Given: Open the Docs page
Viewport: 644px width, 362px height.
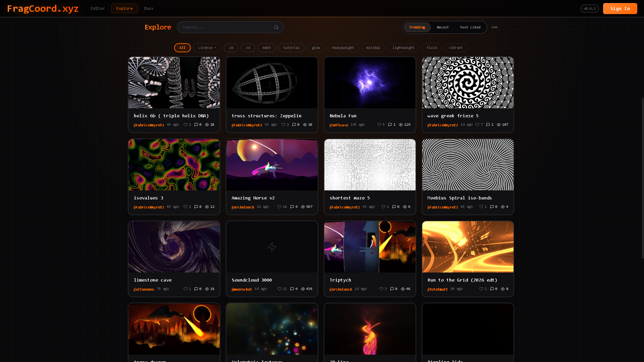Looking at the screenshot, I should coord(149,8).
